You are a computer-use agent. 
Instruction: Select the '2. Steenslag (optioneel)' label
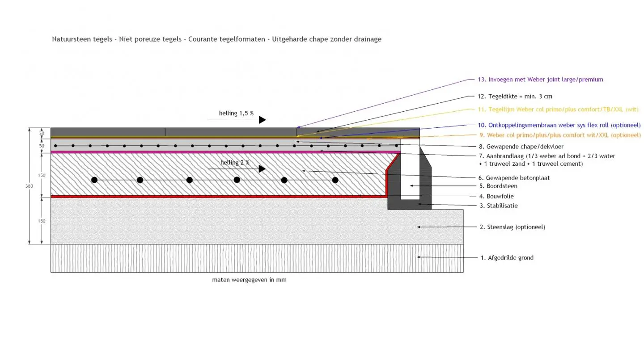(x=512, y=227)
